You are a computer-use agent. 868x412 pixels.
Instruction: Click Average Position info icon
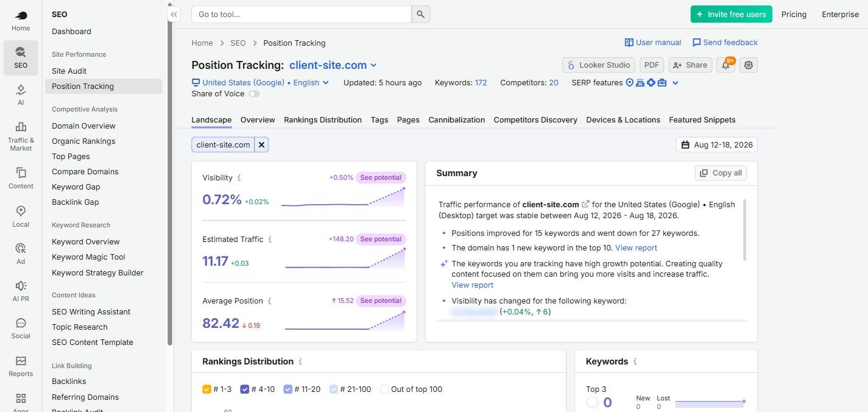pyautogui.click(x=269, y=301)
